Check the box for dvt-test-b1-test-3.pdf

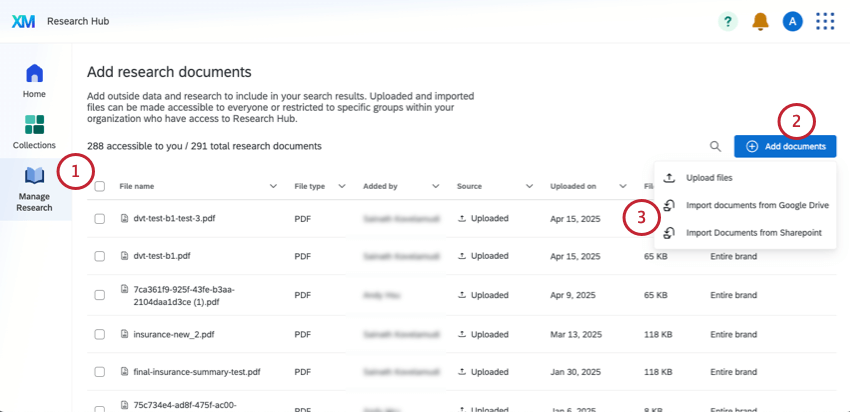click(99, 218)
